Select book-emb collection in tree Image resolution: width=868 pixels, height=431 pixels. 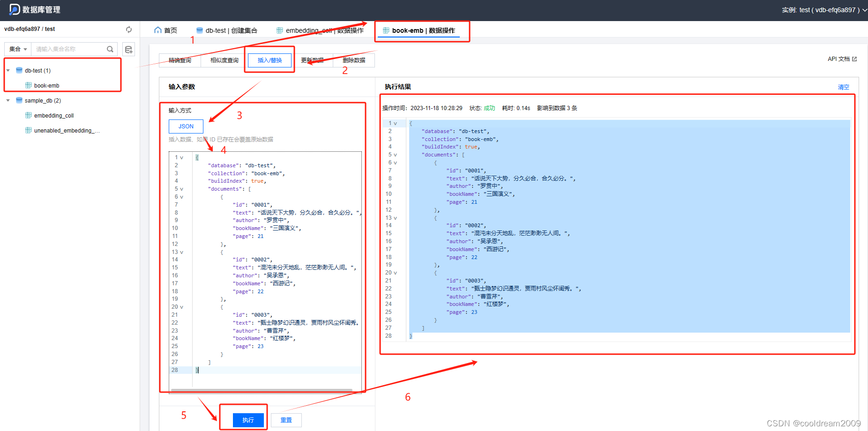click(46, 85)
